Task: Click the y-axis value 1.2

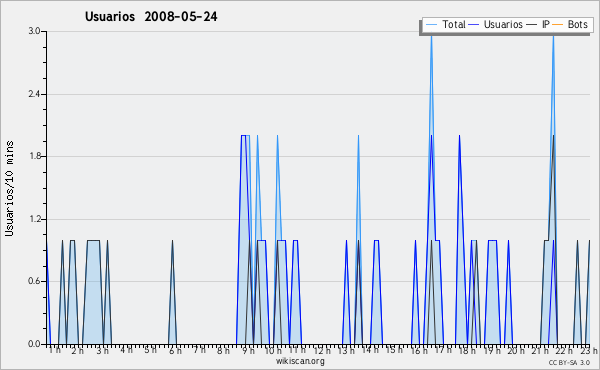Action: tap(34, 219)
